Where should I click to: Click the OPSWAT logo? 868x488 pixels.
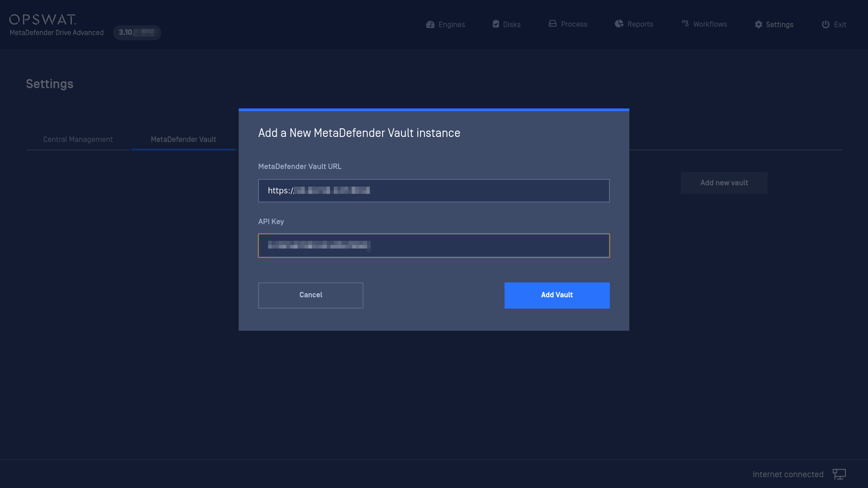click(x=43, y=19)
